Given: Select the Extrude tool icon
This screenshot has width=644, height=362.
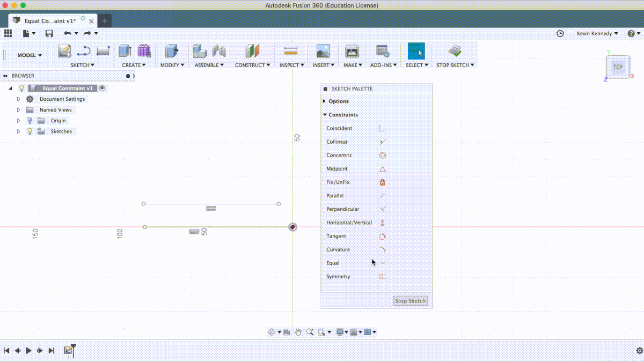Looking at the screenshot, I should click(125, 51).
